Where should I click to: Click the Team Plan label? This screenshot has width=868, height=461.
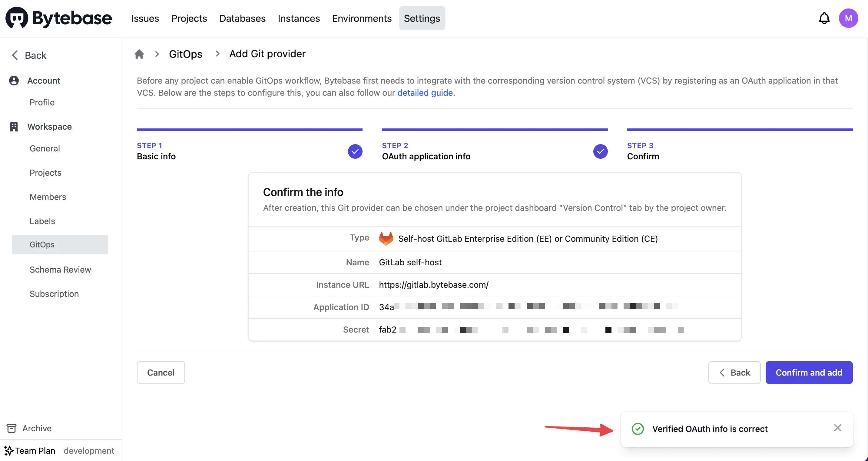point(35,451)
